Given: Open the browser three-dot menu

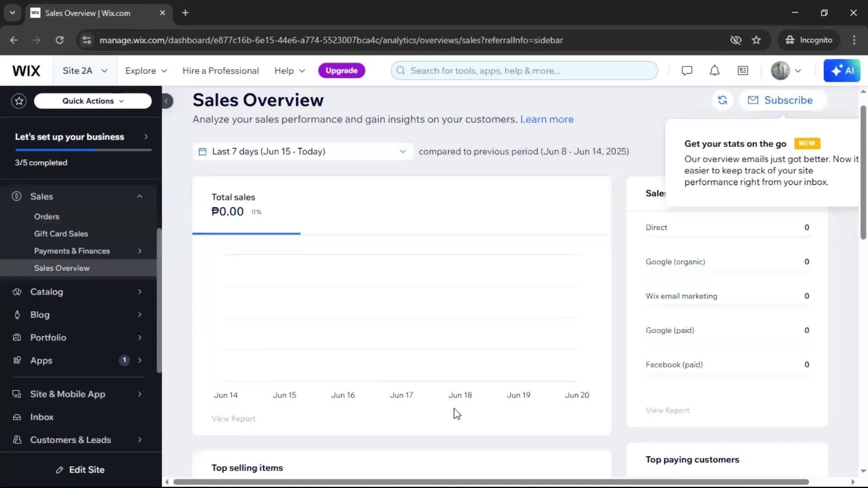Looking at the screenshot, I should pos(854,40).
